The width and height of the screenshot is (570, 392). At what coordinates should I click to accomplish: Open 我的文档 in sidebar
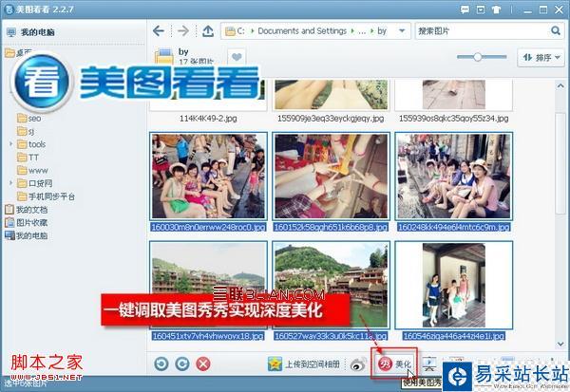tap(26, 210)
